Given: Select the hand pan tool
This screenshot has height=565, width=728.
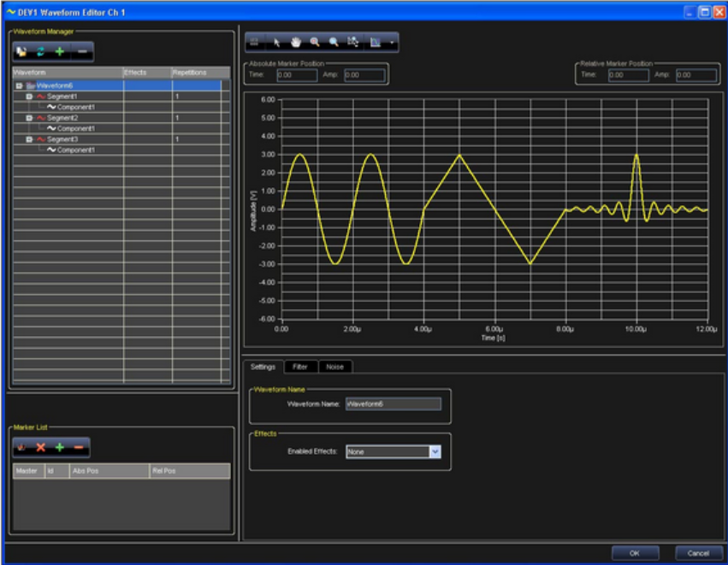Looking at the screenshot, I should click(x=296, y=40).
